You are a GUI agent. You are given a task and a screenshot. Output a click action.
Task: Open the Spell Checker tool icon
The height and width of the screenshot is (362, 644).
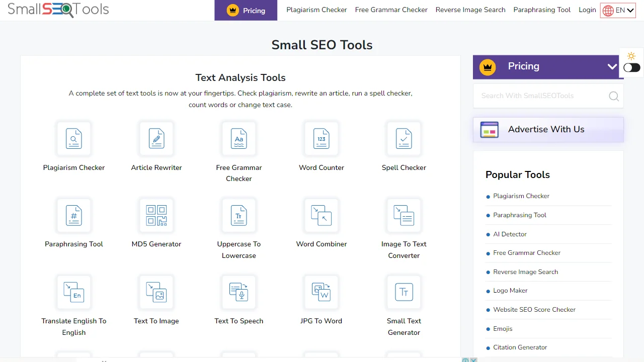tap(404, 138)
